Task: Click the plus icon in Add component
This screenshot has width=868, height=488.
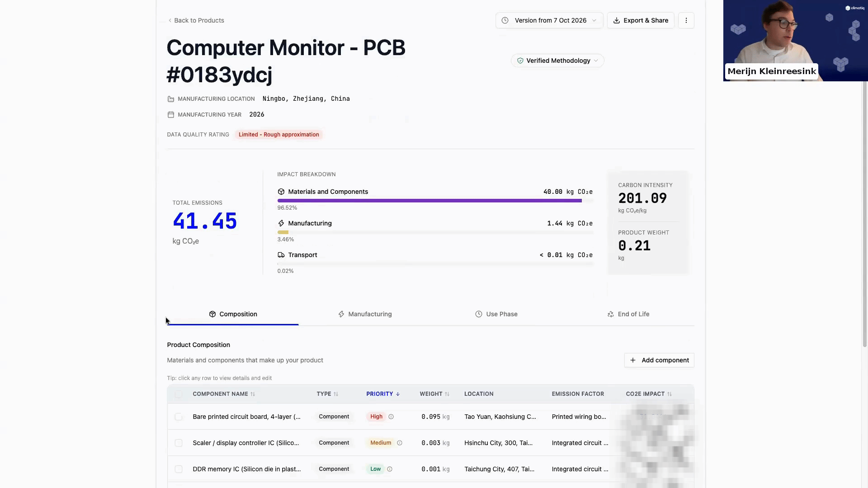Action: [633, 360]
